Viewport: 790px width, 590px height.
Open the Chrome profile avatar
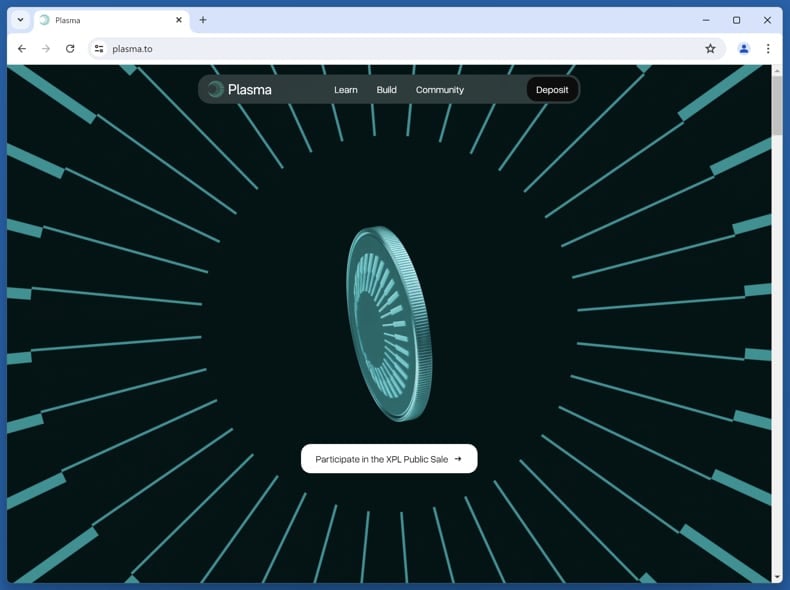[x=744, y=49]
